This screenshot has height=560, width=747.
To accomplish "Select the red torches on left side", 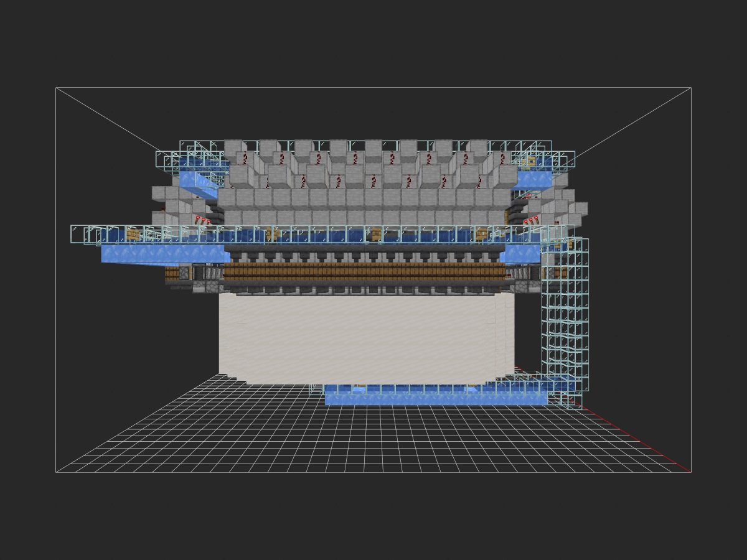I will pyautogui.click(x=202, y=220).
